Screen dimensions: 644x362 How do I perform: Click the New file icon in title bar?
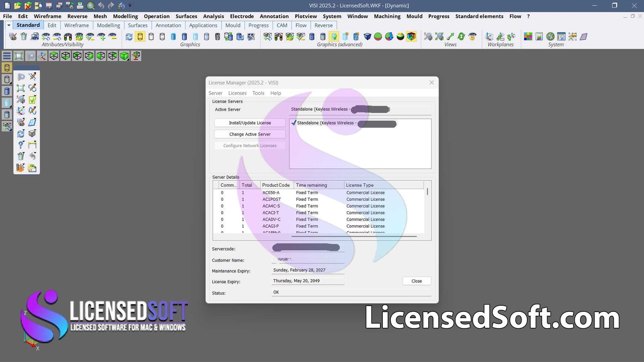7,6
